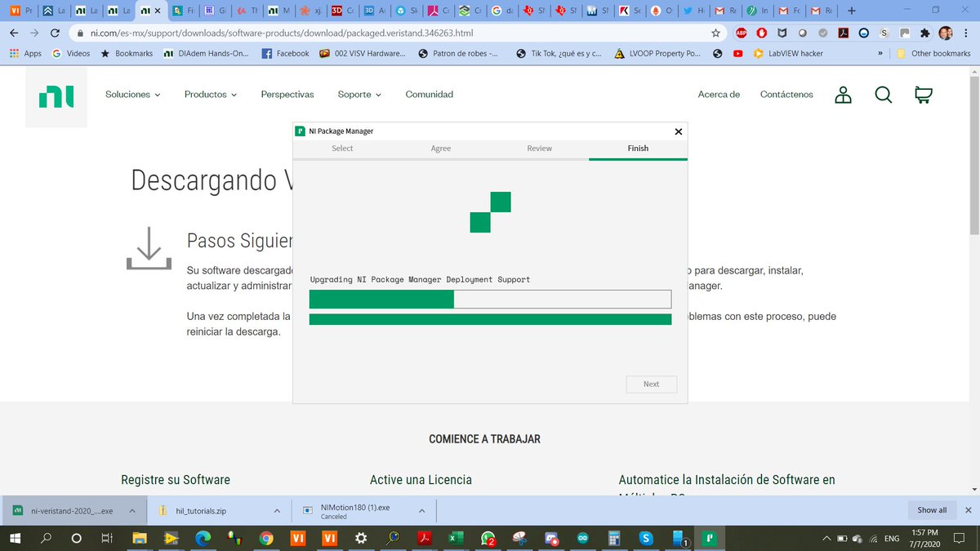
Task: Open options arrow for NIMotion180 download
Action: click(x=421, y=511)
